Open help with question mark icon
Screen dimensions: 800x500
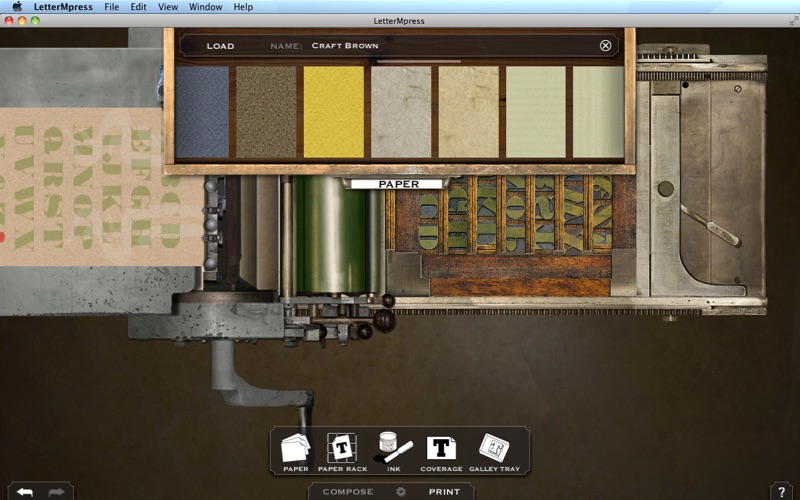[782, 491]
